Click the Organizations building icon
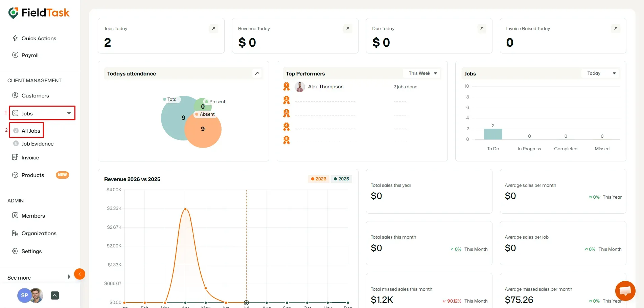 point(15,233)
